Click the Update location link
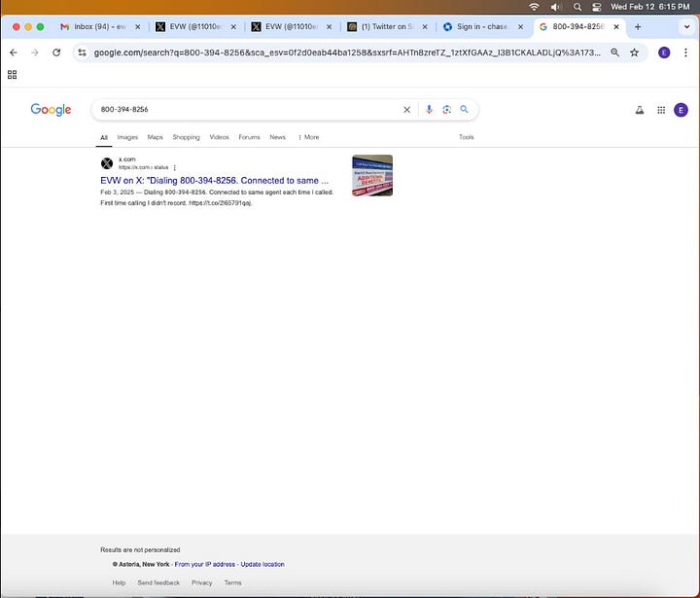The width and height of the screenshot is (700, 598). pyautogui.click(x=262, y=565)
